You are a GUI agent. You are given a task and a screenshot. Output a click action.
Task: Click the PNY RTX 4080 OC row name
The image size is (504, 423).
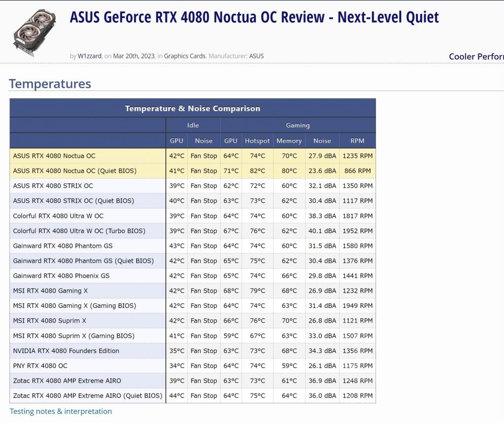[x=40, y=366]
